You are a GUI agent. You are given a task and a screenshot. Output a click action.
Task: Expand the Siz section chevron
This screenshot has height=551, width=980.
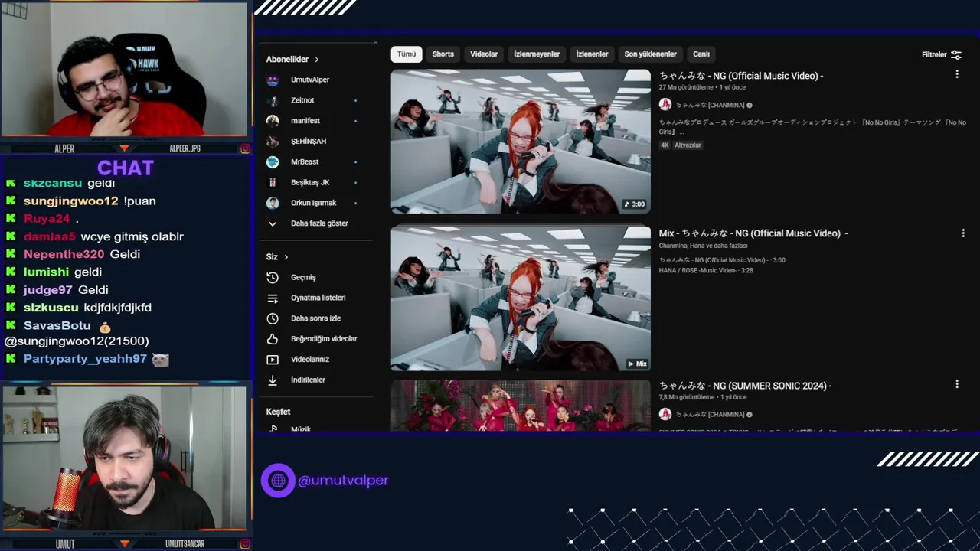point(286,257)
